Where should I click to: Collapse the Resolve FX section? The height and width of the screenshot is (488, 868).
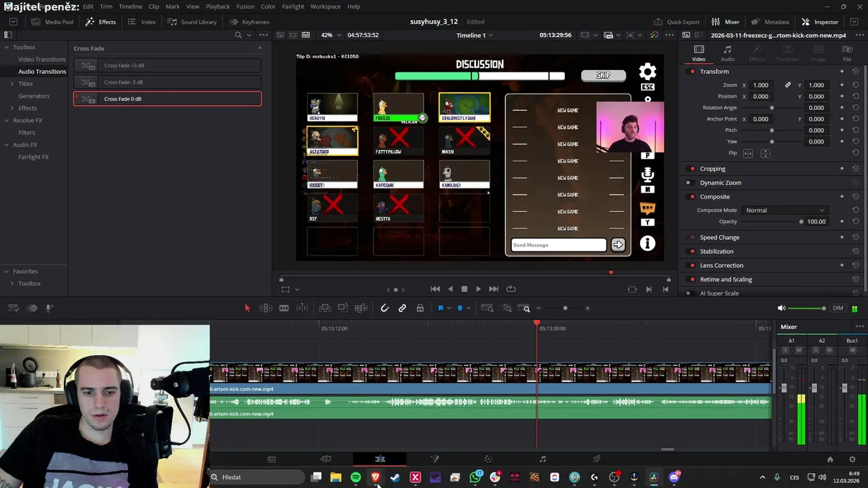(6, 121)
